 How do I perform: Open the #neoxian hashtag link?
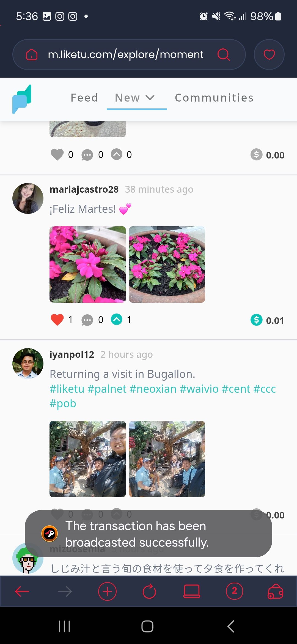153,389
